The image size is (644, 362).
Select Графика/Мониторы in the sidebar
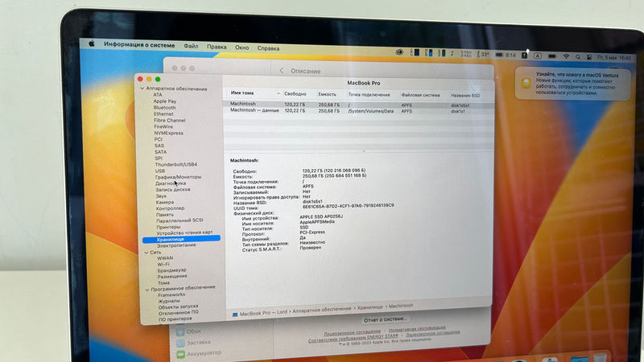click(x=178, y=177)
